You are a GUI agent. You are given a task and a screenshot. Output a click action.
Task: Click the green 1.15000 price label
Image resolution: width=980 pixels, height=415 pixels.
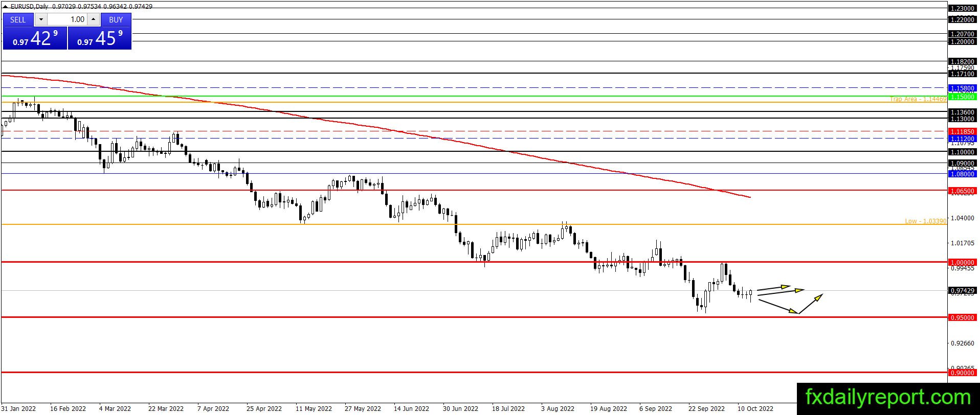coord(962,97)
